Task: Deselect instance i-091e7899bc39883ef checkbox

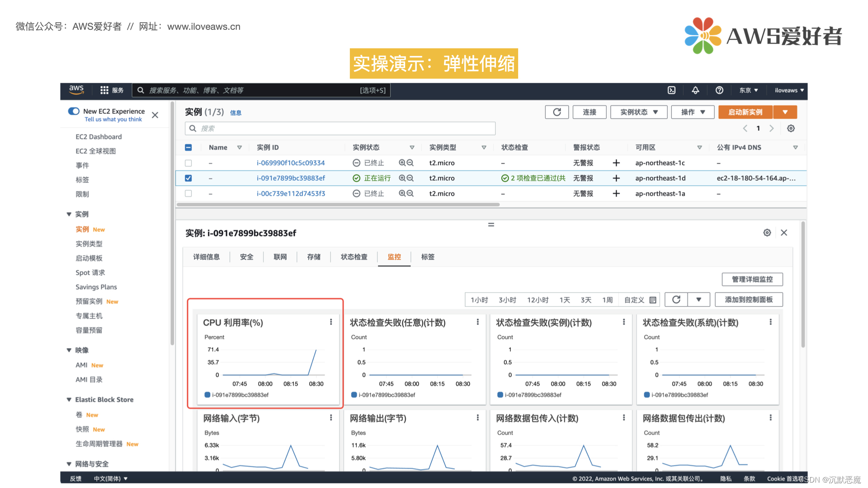Action: point(189,178)
